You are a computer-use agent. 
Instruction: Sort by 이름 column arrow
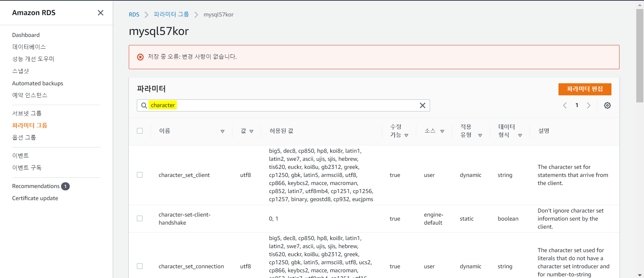pyautogui.click(x=222, y=131)
